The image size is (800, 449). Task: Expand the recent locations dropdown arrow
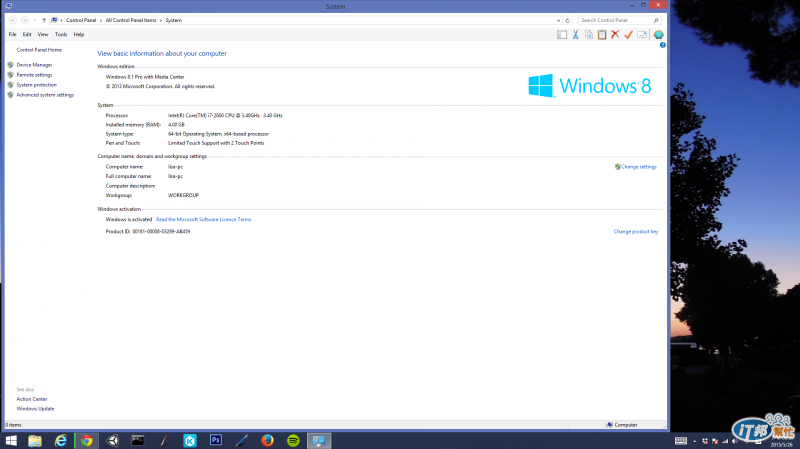coord(34,20)
